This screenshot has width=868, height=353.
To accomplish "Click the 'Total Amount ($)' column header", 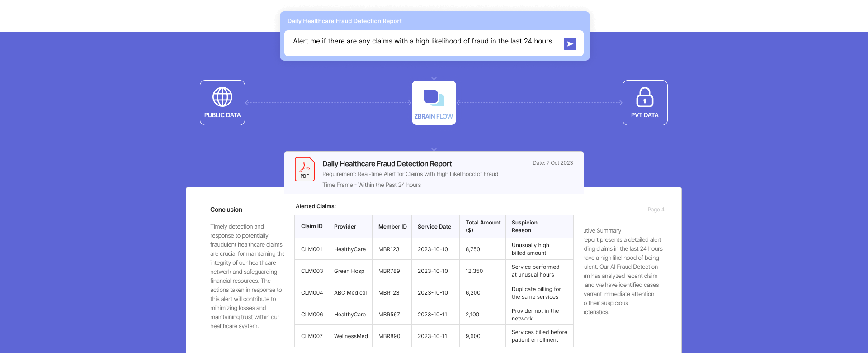I will tap(483, 226).
